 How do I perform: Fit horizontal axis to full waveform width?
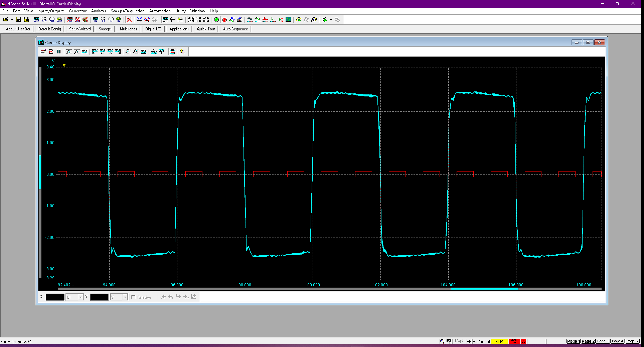click(x=85, y=52)
